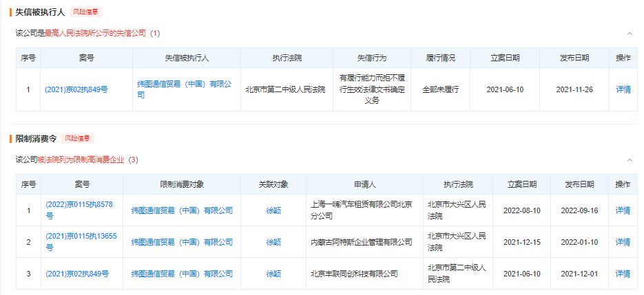Open 详情 for record published 2022-09-16

tap(623, 210)
